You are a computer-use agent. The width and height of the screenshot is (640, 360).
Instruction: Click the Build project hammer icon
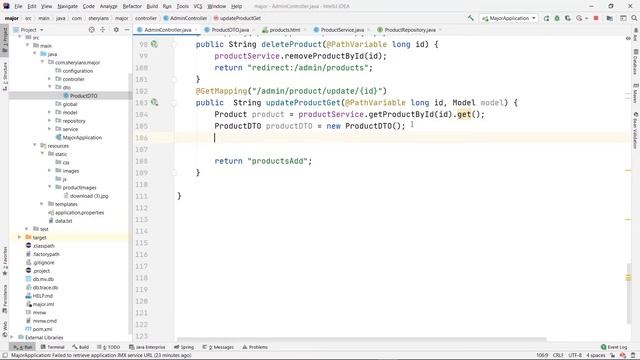[x=471, y=18]
